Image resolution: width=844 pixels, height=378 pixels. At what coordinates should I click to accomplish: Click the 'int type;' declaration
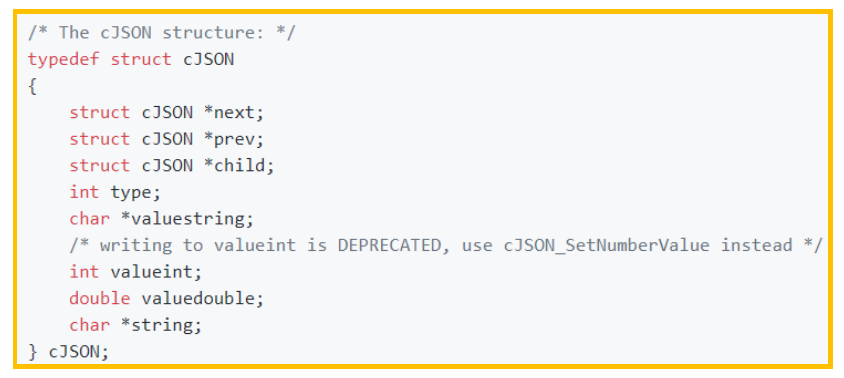pyautogui.click(x=115, y=192)
